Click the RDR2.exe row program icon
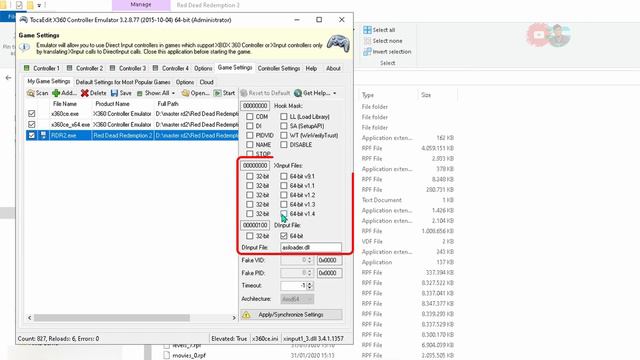The height and width of the screenshot is (360, 640). click(x=43, y=135)
